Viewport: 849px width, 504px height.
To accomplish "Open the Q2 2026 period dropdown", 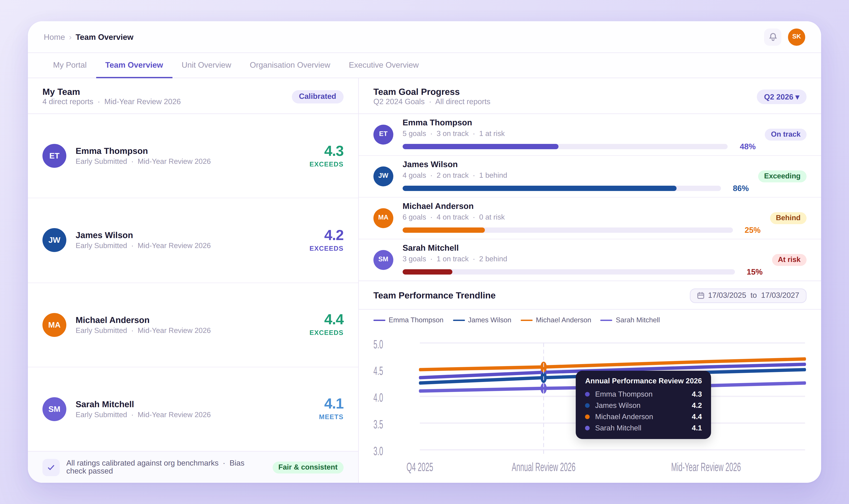I will 781,97.
